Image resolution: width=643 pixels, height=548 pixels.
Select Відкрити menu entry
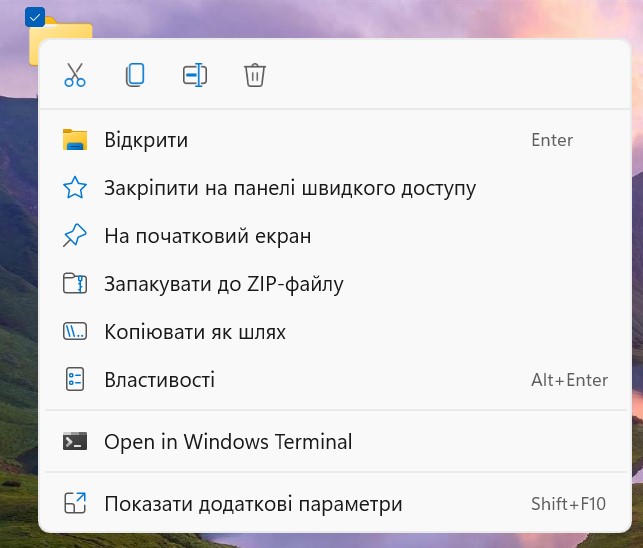click(334, 140)
